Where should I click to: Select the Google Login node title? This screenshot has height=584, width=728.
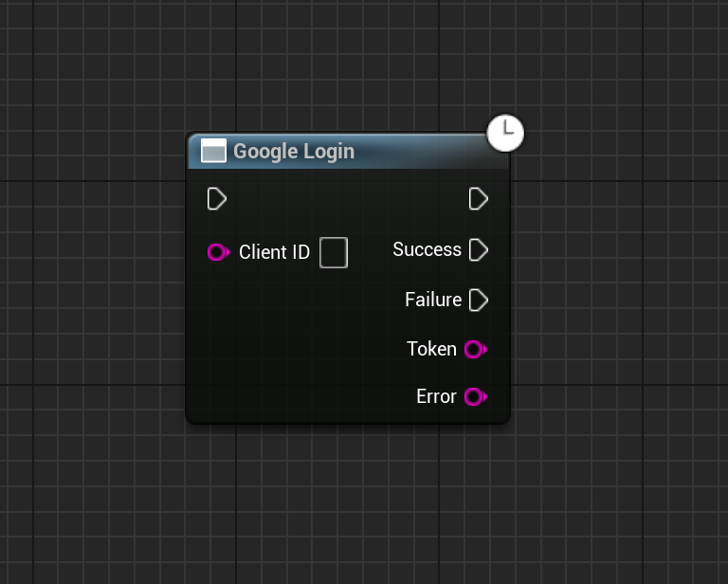[x=294, y=152]
